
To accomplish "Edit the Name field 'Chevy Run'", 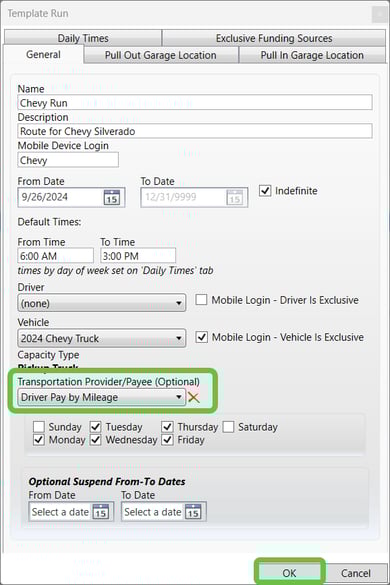I will coord(195,103).
